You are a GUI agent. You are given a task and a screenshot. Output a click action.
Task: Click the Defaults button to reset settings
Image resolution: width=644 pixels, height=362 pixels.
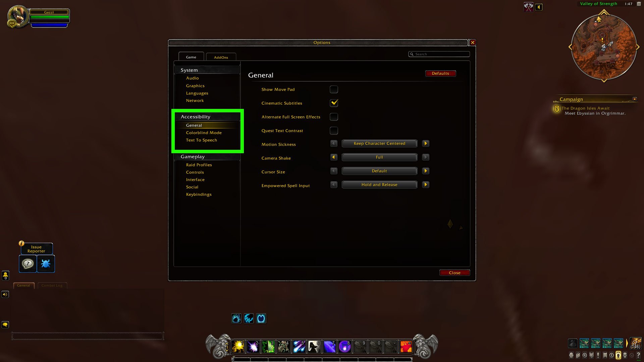tap(440, 73)
